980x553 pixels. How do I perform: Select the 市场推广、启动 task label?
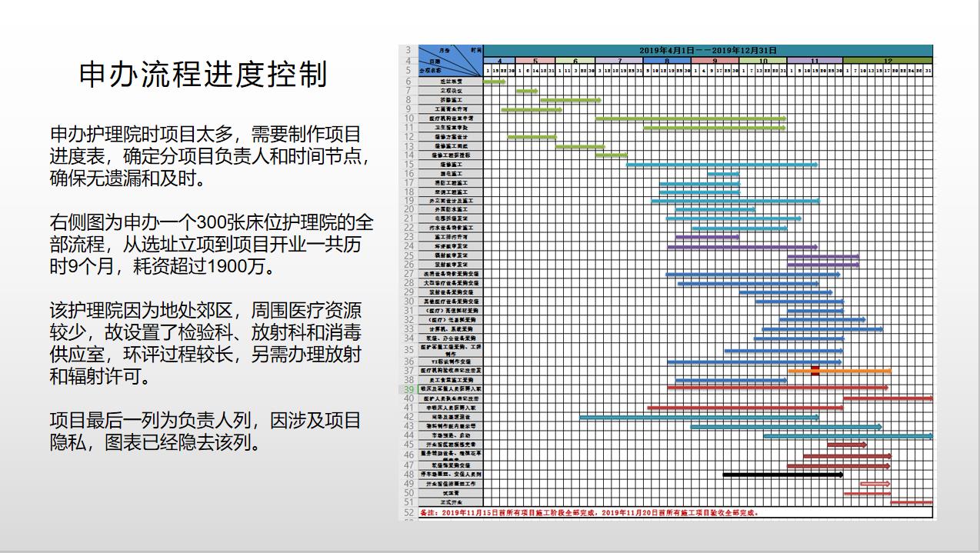tap(448, 436)
